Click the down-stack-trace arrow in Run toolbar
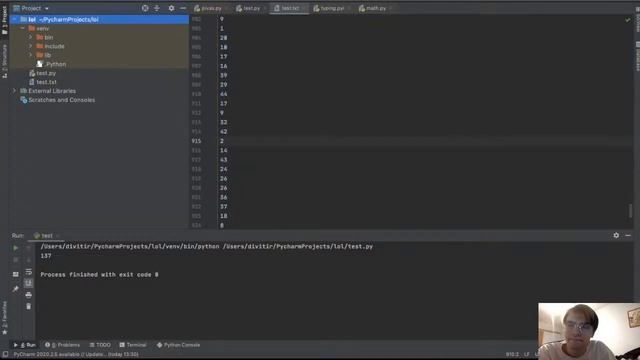 coord(29,260)
